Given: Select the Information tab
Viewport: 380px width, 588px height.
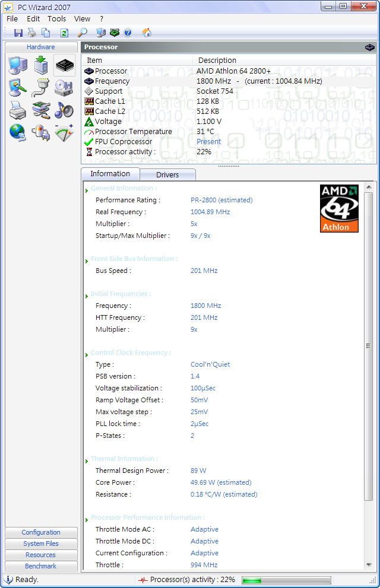Looking at the screenshot, I should pyautogui.click(x=110, y=174).
